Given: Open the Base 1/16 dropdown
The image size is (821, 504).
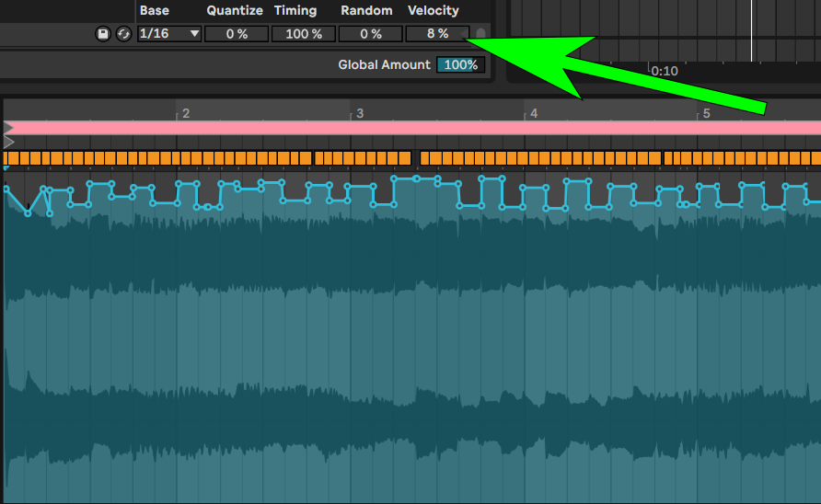Looking at the screenshot, I should 161,34.
